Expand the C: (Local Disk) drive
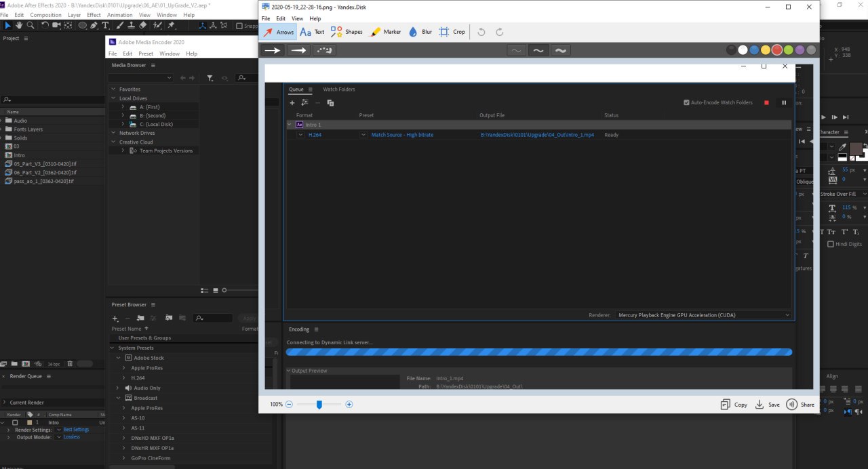This screenshot has width=868, height=469. click(123, 125)
